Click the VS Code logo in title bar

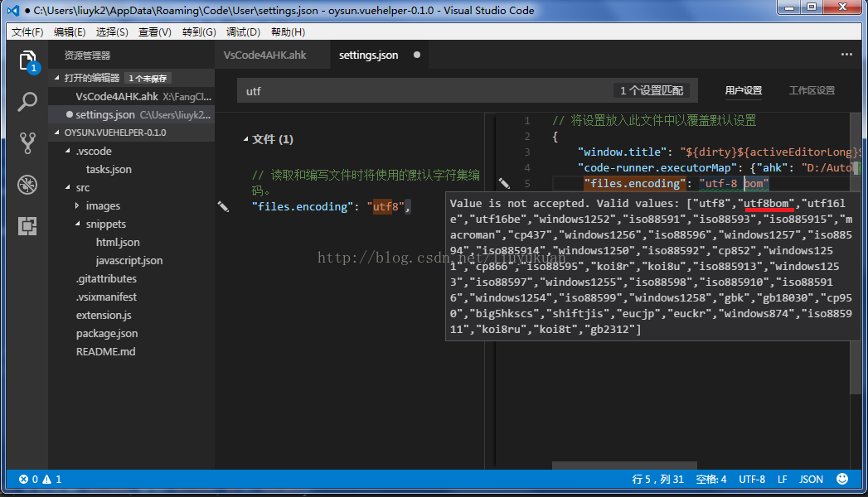(x=12, y=11)
